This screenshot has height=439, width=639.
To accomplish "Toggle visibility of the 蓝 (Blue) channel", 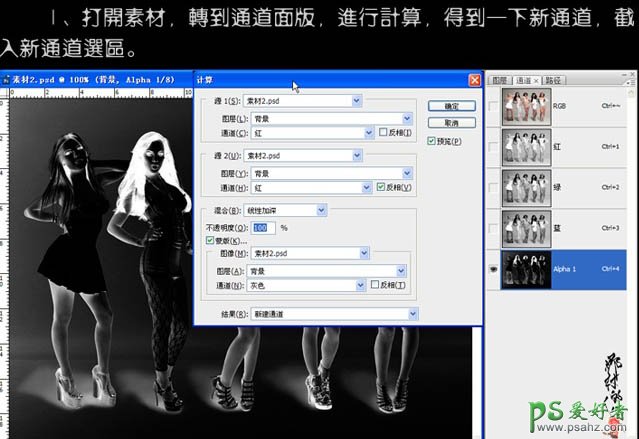I will pos(493,228).
